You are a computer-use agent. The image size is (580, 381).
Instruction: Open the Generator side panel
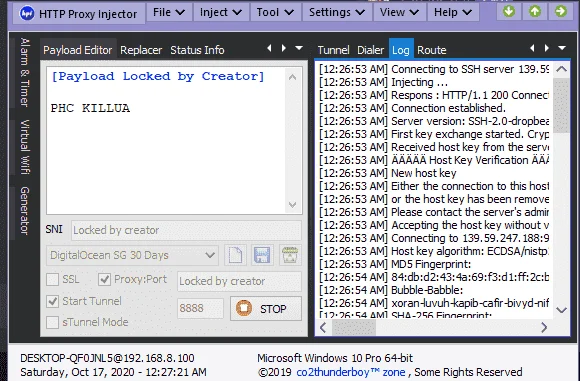24,210
